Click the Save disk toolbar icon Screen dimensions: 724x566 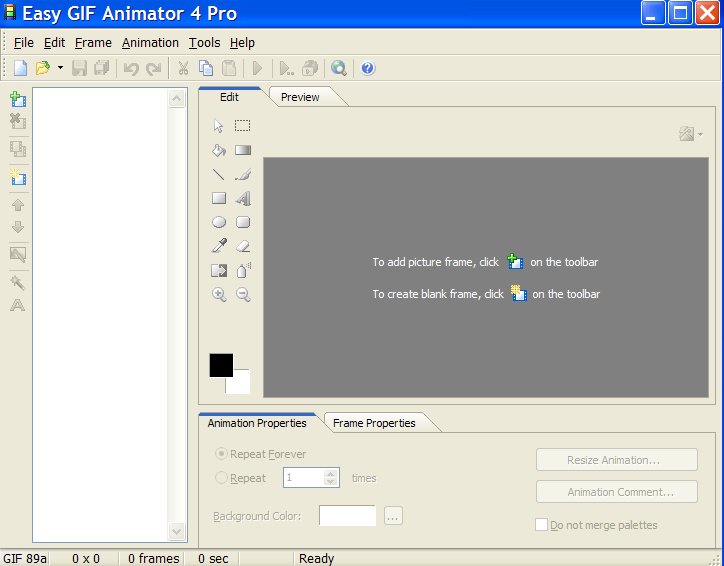click(x=79, y=68)
